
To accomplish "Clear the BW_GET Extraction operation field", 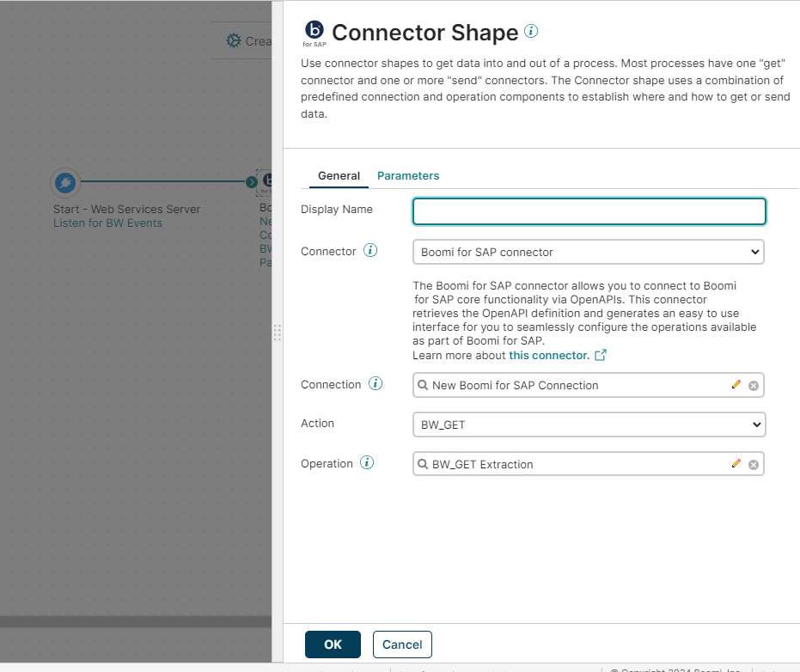I will (x=754, y=464).
